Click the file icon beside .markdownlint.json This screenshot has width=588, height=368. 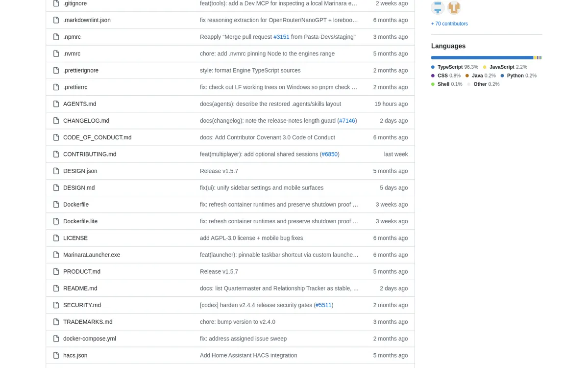(x=56, y=20)
